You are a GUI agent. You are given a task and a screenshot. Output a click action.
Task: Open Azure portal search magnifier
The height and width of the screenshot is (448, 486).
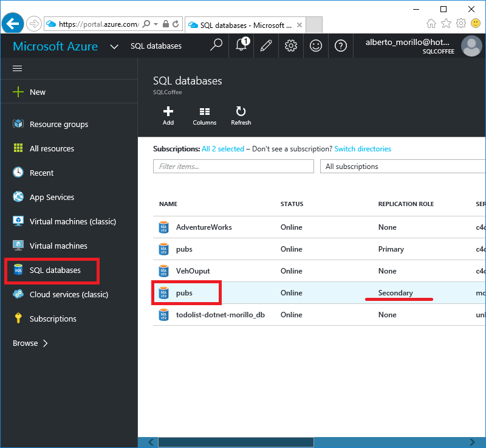(x=216, y=46)
